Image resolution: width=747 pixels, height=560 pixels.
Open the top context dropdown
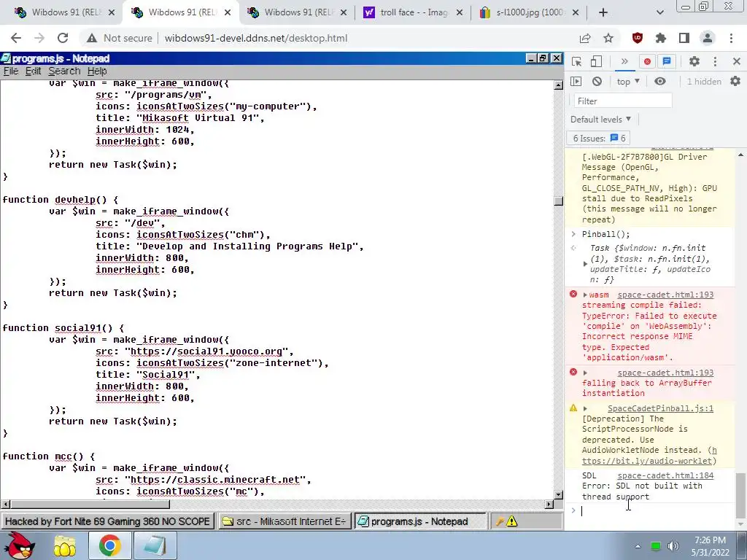(x=628, y=82)
